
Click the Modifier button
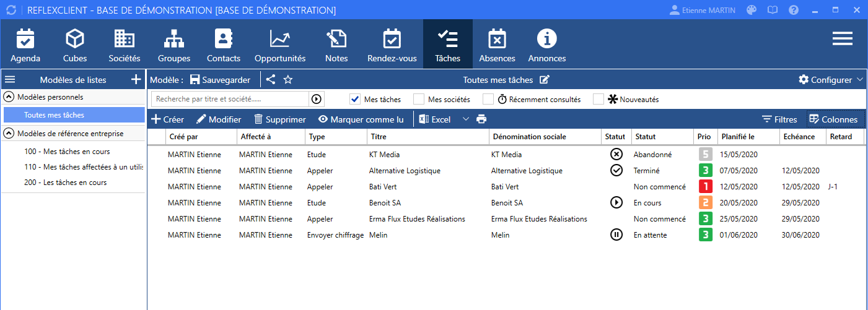pyautogui.click(x=219, y=119)
